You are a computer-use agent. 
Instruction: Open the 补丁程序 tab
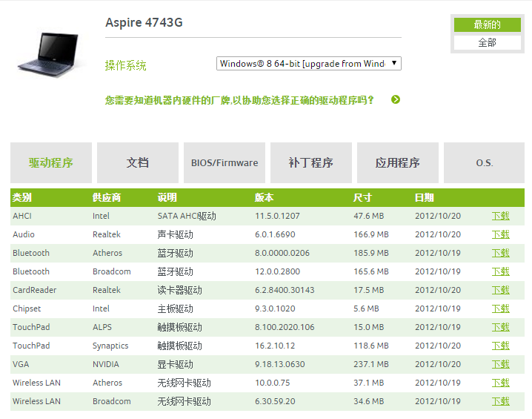[x=311, y=162]
